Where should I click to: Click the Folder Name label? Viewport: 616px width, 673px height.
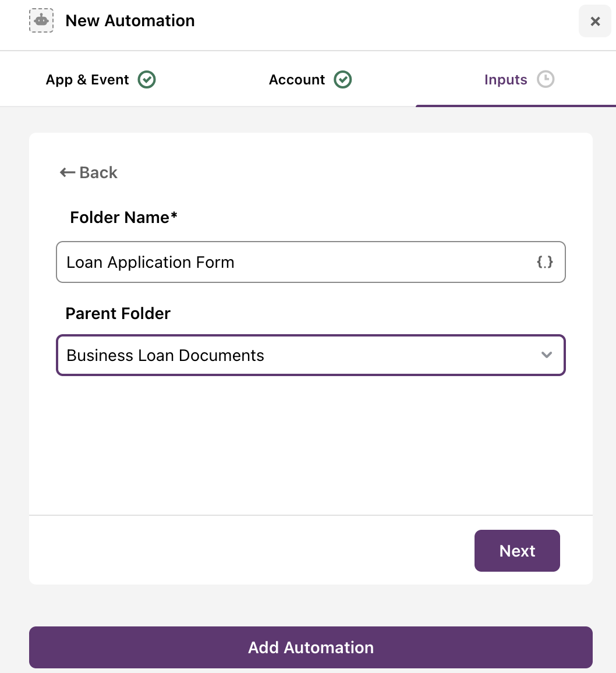pos(123,217)
